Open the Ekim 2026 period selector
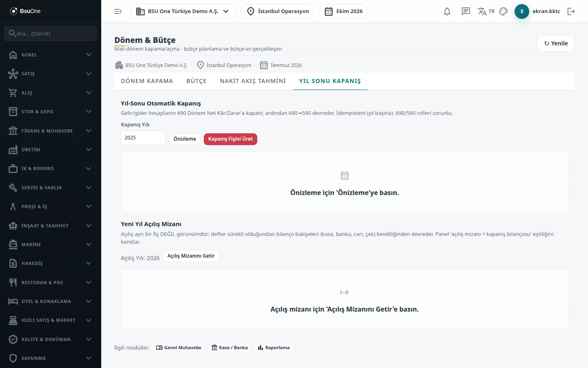The image size is (588, 368). [343, 11]
